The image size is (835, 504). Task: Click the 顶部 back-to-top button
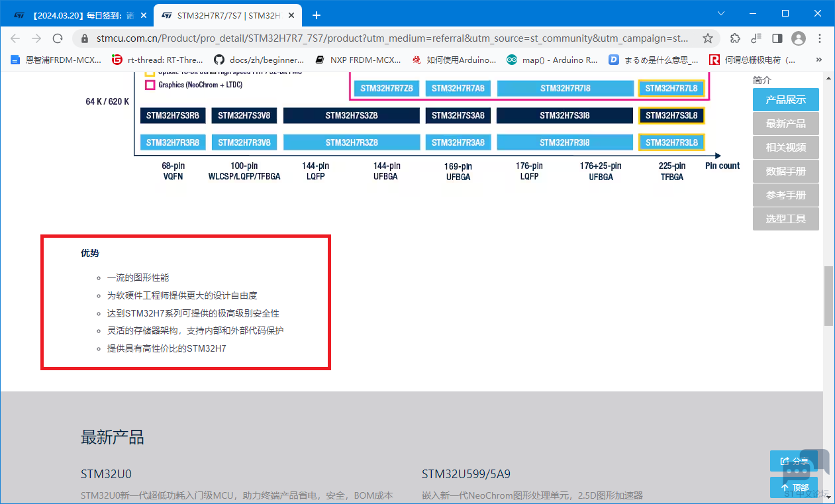tap(793, 487)
